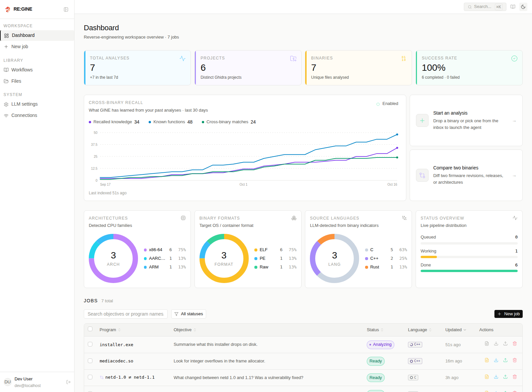This screenshot has height=392, width=532.
Task: Click the binary digits icon on Binaries card
Action: pyautogui.click(x=404, y=58)
